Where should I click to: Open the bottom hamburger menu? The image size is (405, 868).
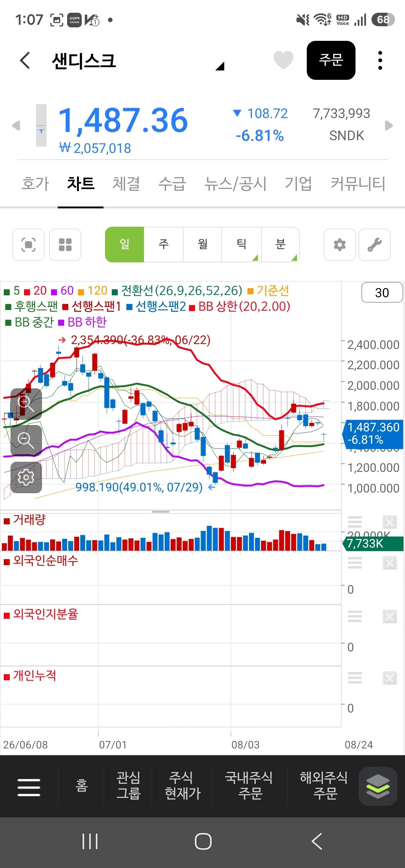pos(29,787)
